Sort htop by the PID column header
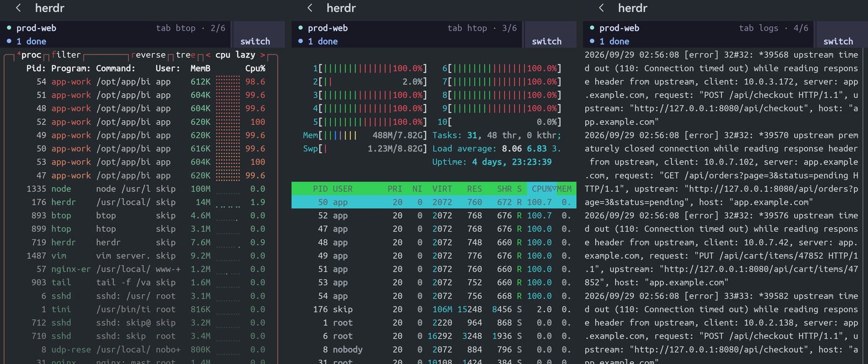 321,189
